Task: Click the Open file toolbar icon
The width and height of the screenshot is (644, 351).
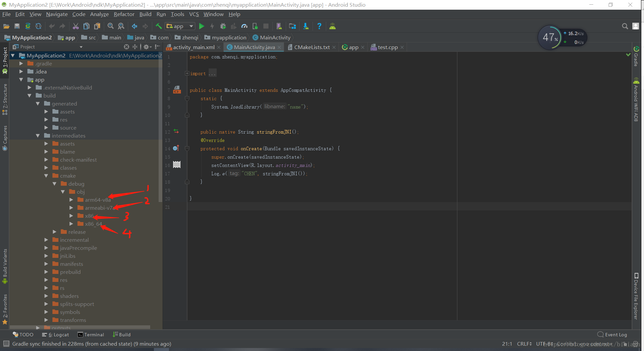Action: click(x=6, y=26)
